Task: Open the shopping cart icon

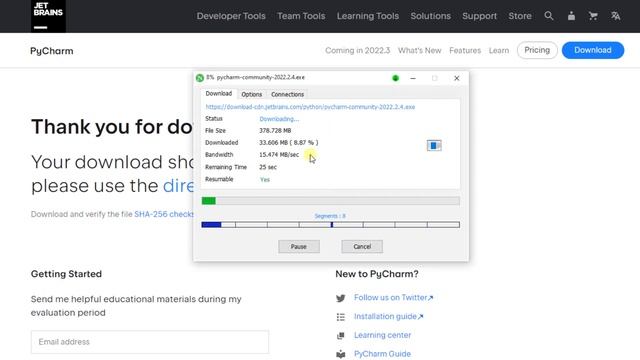Action: click(593, 16)
